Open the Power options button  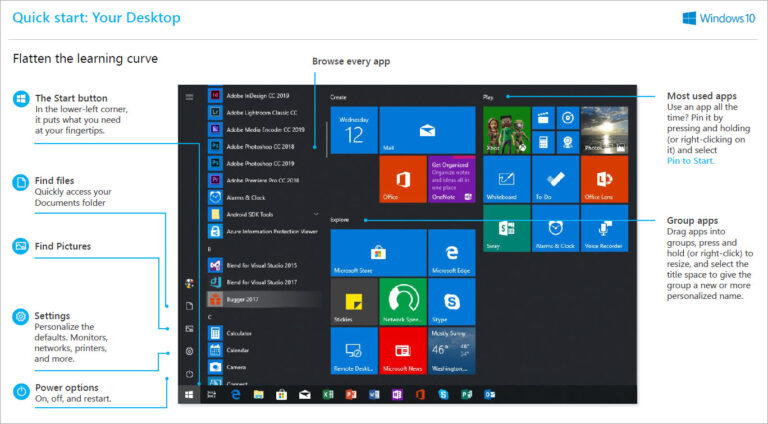click(x=189, y=374)
